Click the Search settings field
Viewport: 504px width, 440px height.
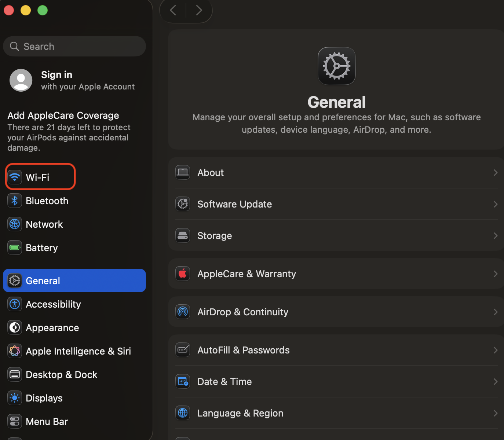74,46
